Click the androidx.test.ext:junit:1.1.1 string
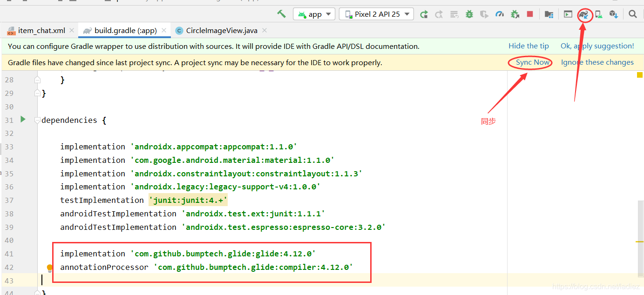This screenshot has height=295, width=644. pyautogui.click(x=253, y=214)
